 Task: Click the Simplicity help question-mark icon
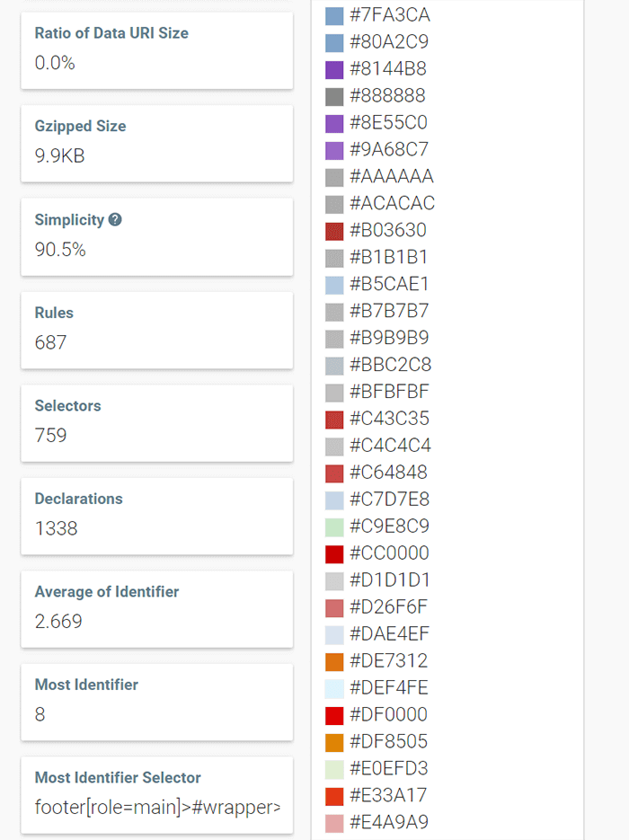tap(115, 220)
